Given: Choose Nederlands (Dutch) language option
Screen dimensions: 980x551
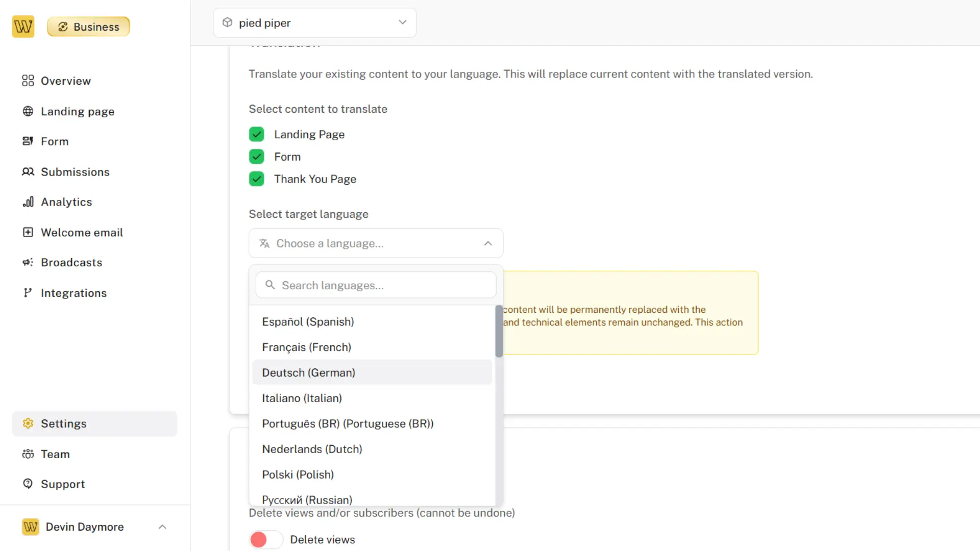Looking at the screenshot, I should coord(312,449).
